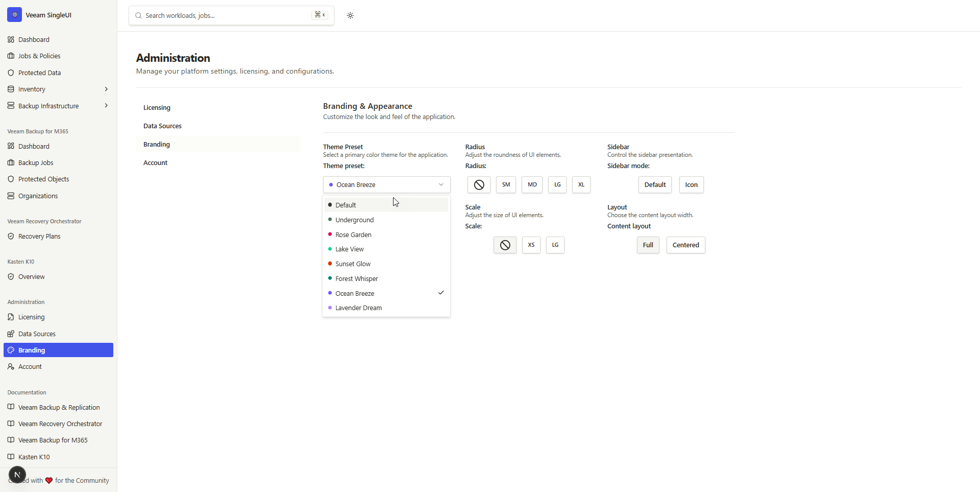Click the Recovery Plans shield-check icon
This screenshot has width=980, height=492.
pos(11,236)
